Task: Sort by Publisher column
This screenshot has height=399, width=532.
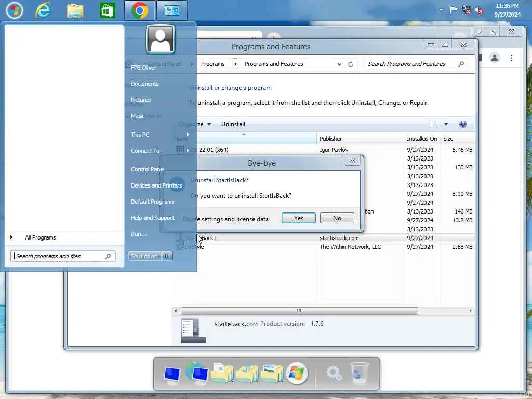Action: point(361,139)
